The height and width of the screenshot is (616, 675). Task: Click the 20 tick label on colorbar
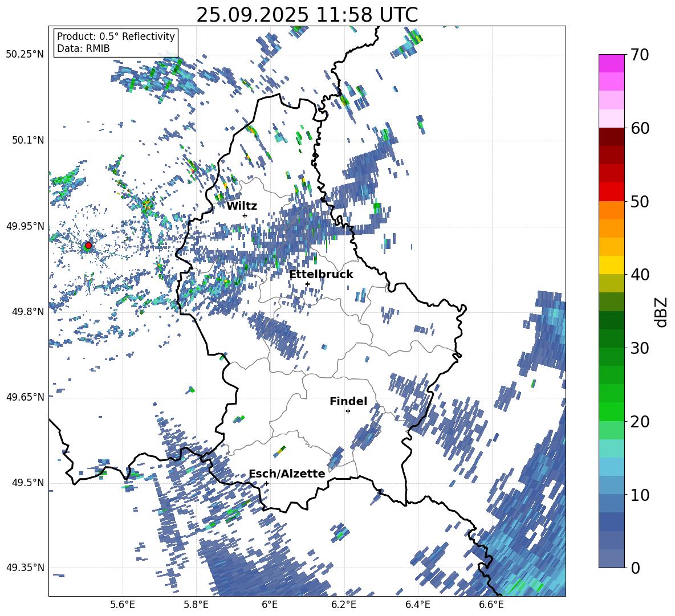click(x=640, y=421)
